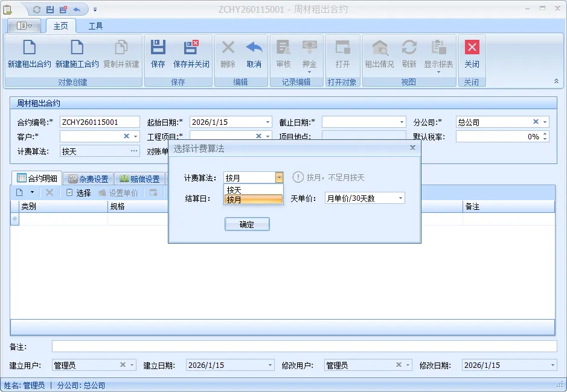Image resolution: width=567 pixels, height=392 pixels.
Task: Click the 选择 button in detail toolbar
Action: [x=78, y=192]
